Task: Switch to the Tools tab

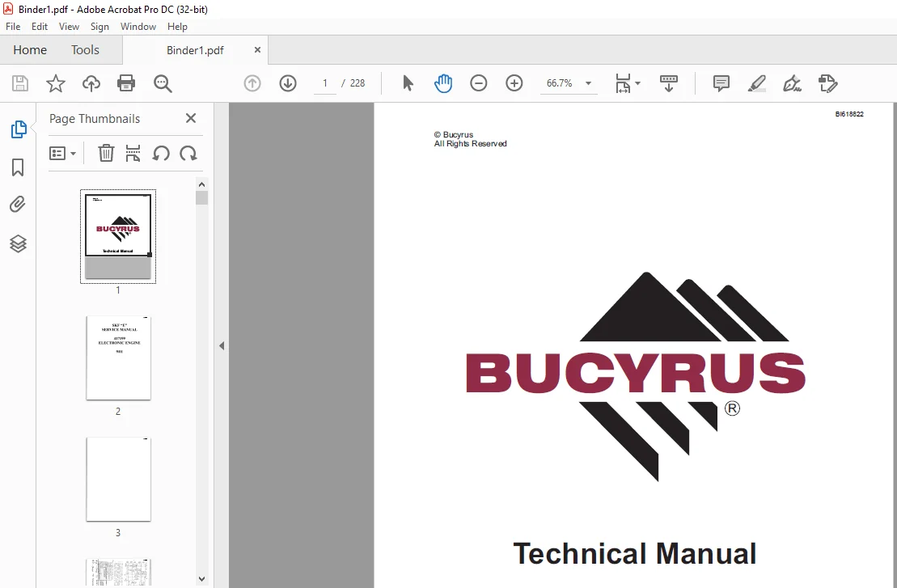Action: tap(85, 50)
